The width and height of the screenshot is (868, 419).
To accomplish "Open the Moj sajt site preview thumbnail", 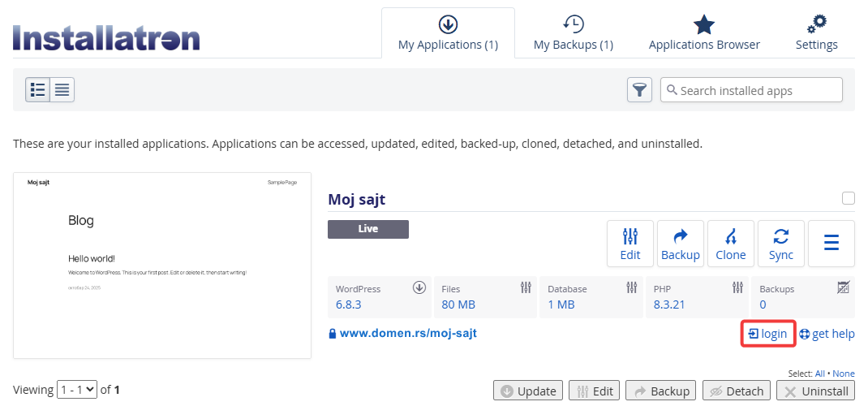I will point(162,266).
